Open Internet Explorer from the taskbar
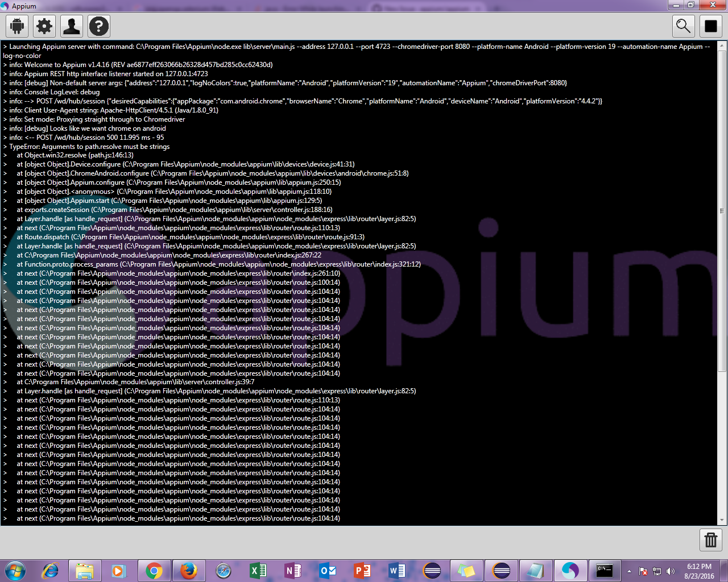The width and height of the screenshot is (728, 582). [x=50, y=571]
